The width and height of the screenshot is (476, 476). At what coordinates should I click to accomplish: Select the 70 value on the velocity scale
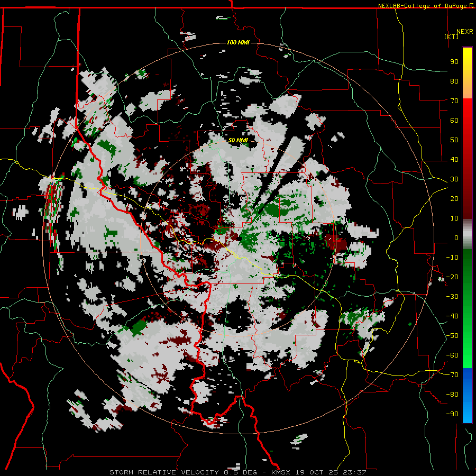tap(454, 101)
